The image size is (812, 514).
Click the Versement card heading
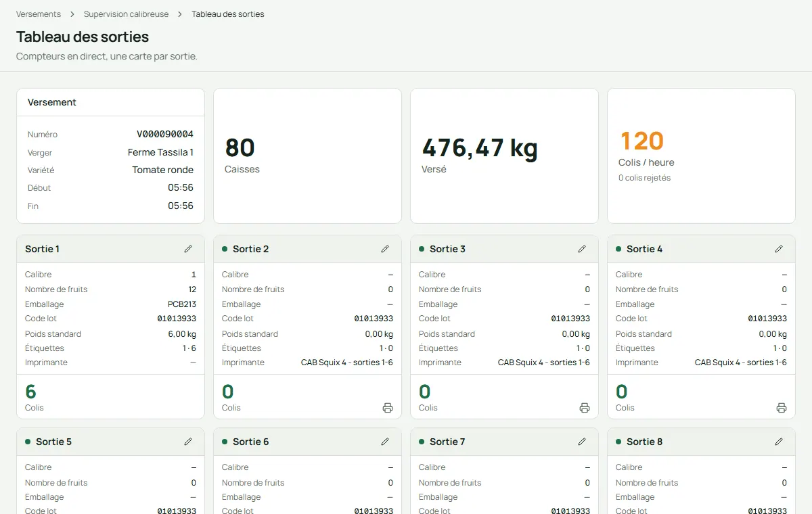52,102
